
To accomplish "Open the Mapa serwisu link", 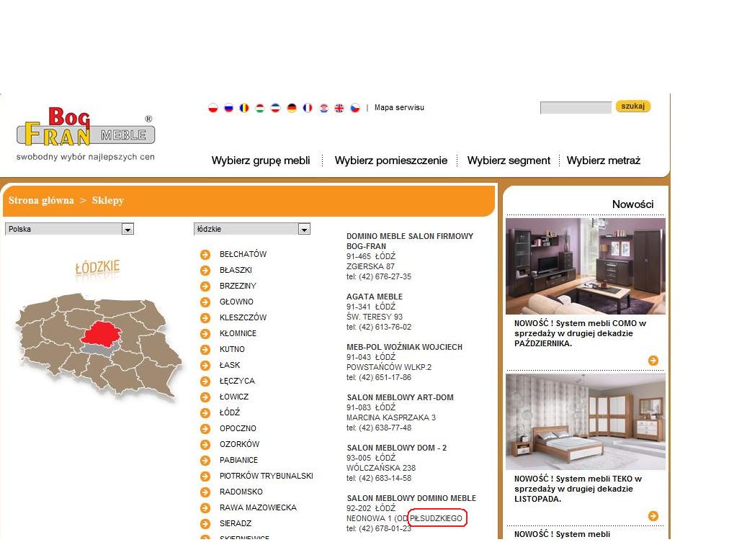I will [x=399, y=108].
